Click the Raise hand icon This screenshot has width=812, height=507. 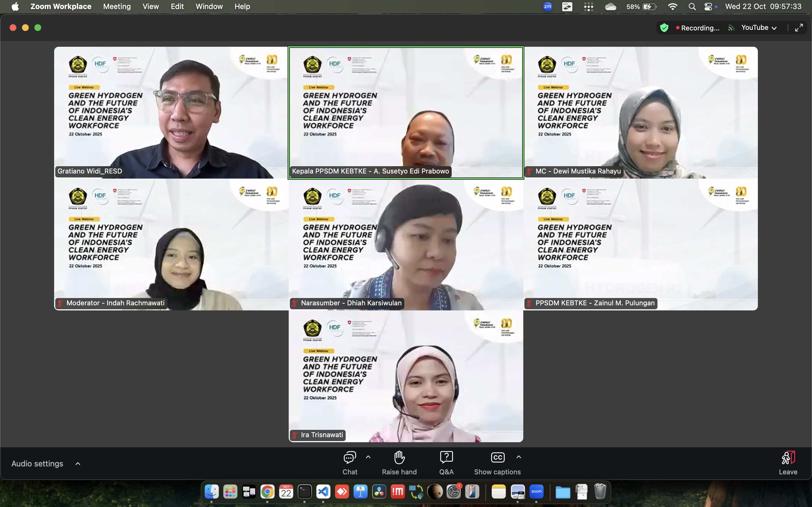click(399, 458)
